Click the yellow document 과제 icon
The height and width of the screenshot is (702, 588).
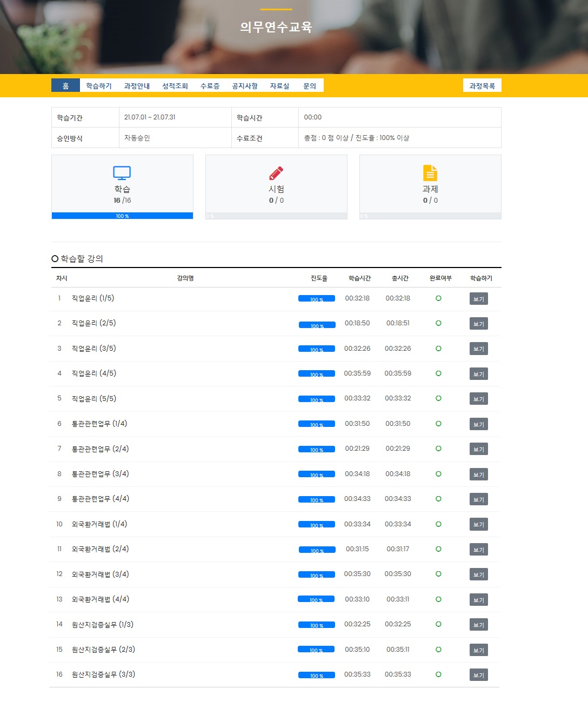coord(430,173)
